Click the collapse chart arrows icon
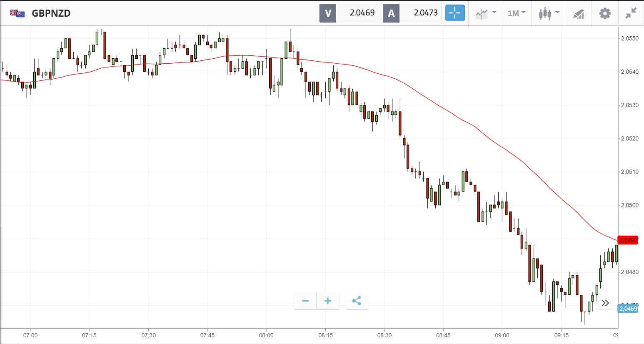Image resolution: width=644 pixels, height=344 pixels. (x=631, y=13)
